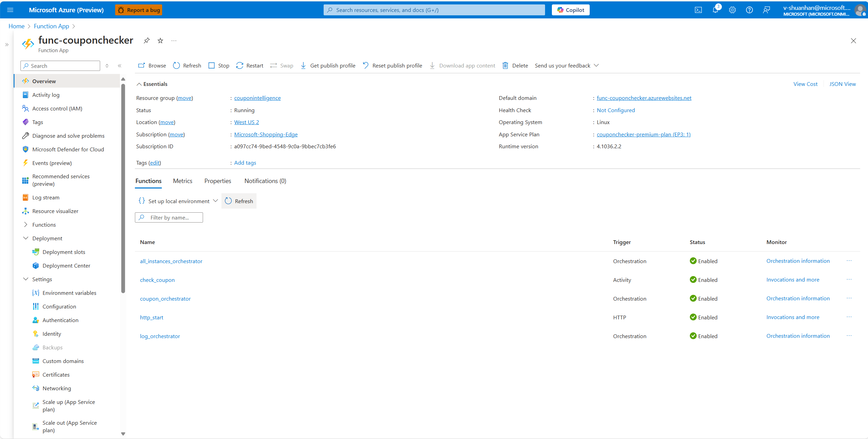Restart the function app
The image size is (868, 439).
point(250,65)
